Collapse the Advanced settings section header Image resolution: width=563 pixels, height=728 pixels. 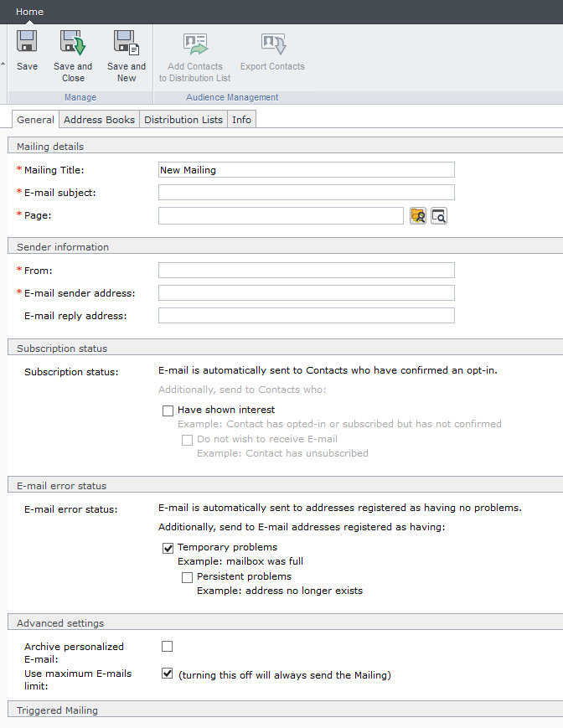click(x=285, y=622)
